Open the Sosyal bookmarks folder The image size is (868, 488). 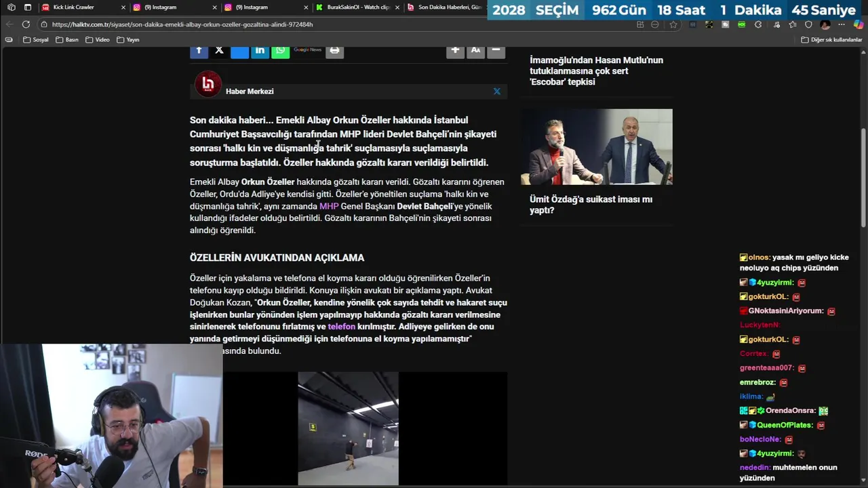point(36,40)
